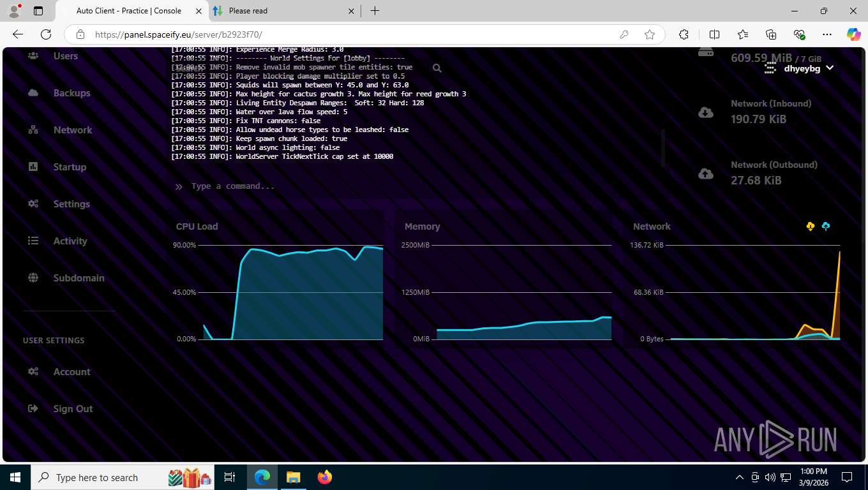This screenshot has width=868, height=490.
Task: Click the Backups cloud icon in the sidebar
Action: coord(33,93)
